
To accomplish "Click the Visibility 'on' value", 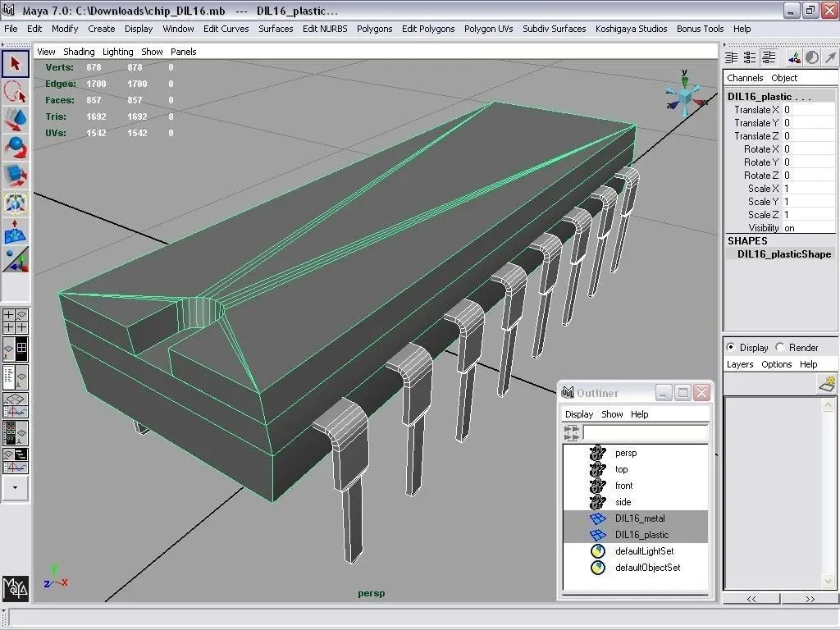I will pyautogui.click(x=809, y=228).
